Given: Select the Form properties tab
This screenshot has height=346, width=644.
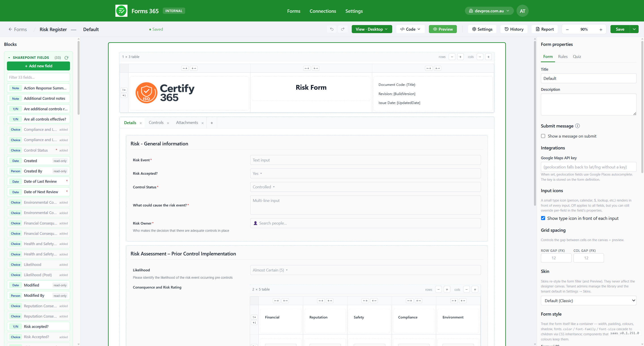Looking at the screenshot, I should point(548,57).
